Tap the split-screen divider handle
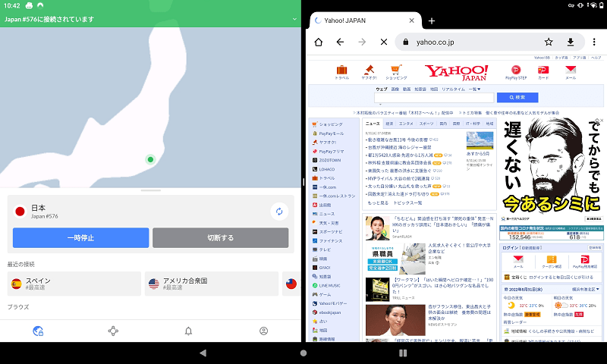The width and height of the screenshot is (607, 364). pyautogui.click(x=303, y=182)
